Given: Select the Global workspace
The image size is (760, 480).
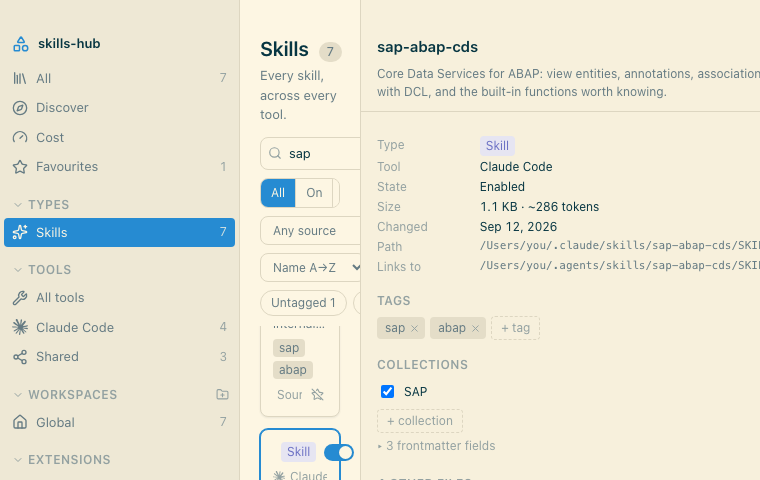Looking at the screenshot, I should click(x=119, y=422).
